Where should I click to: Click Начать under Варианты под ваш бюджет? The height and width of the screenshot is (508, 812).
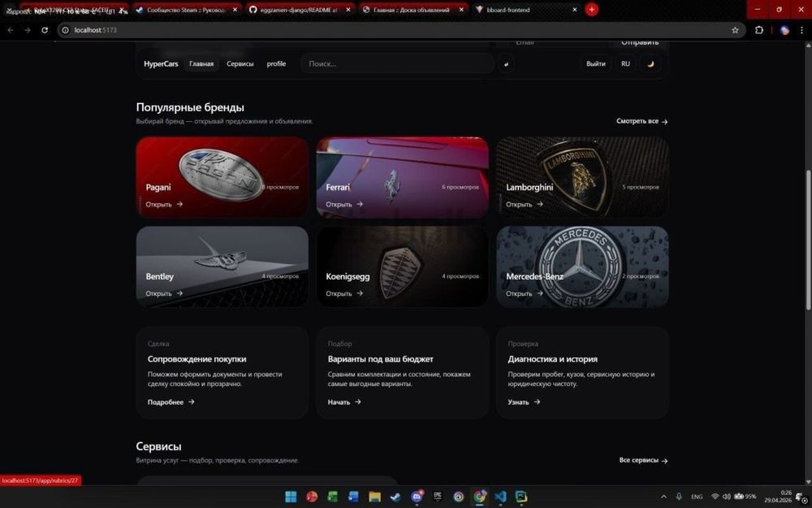click(x=344, y=402)
